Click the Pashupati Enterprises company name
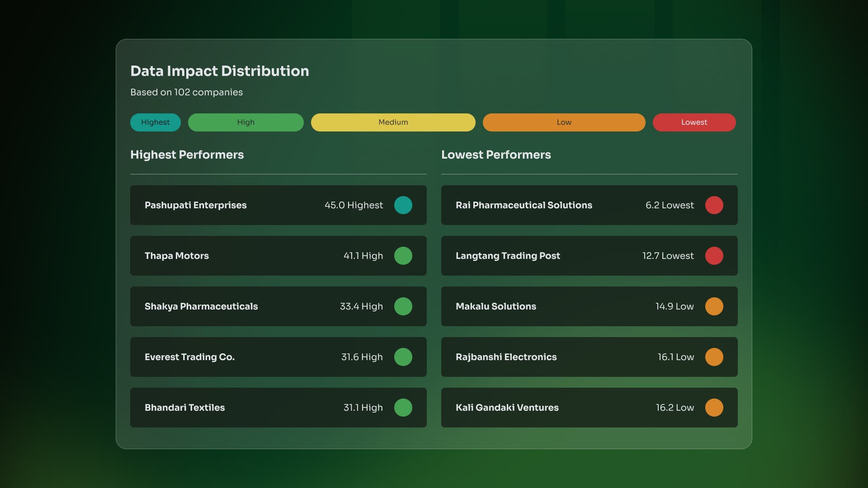868x488 pixels. point(196,205)
